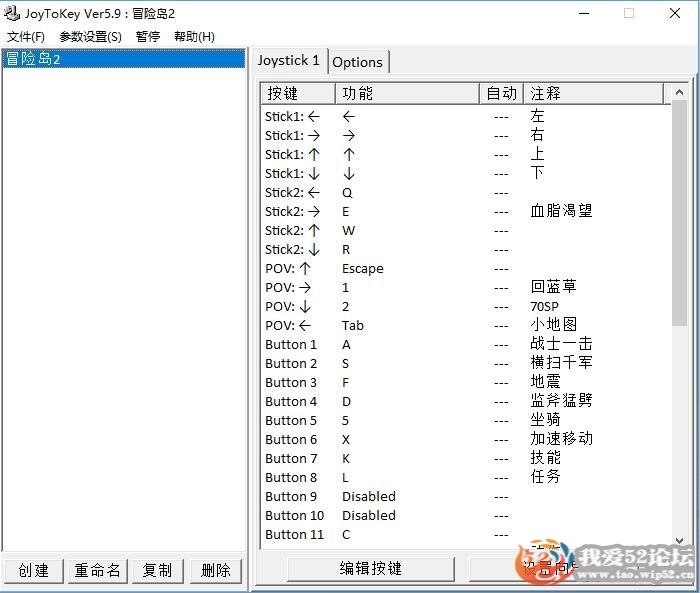Select the Stick1: ↓ row

coord(466,173)
